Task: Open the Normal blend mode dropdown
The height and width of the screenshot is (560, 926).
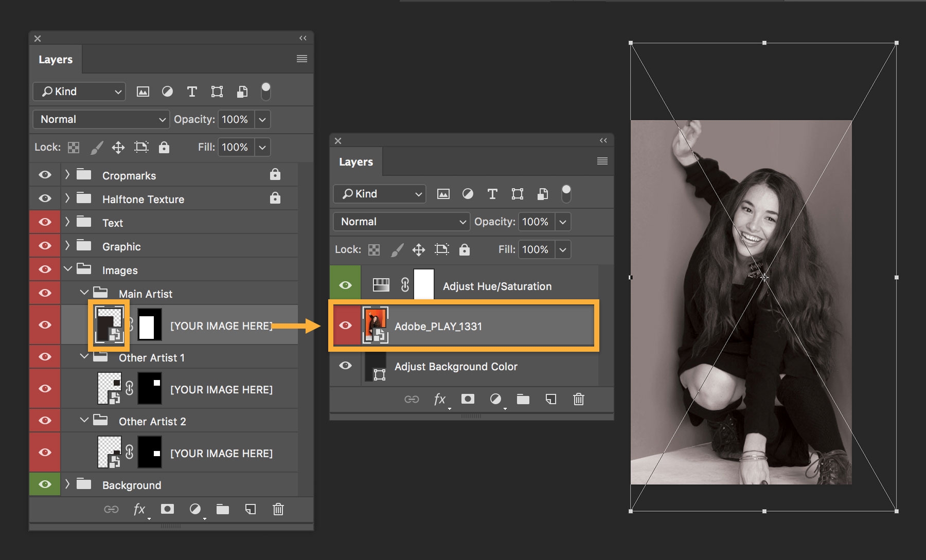Action: pos(100,119)
